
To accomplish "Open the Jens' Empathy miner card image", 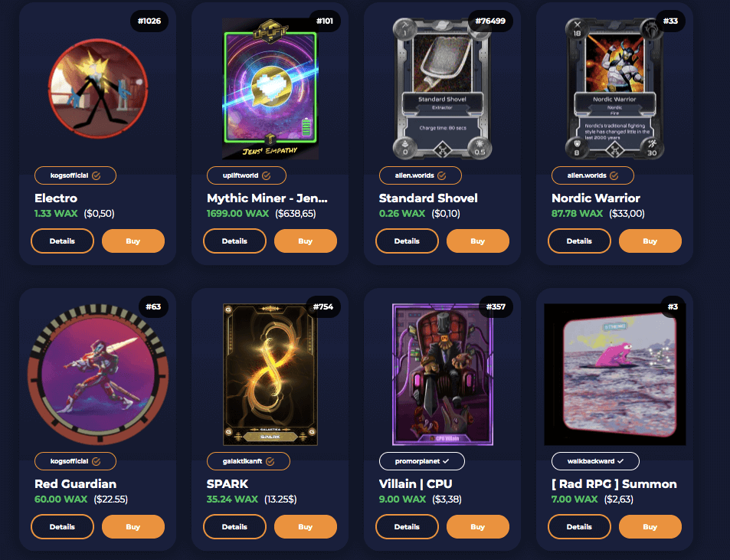I will (270, 89).
